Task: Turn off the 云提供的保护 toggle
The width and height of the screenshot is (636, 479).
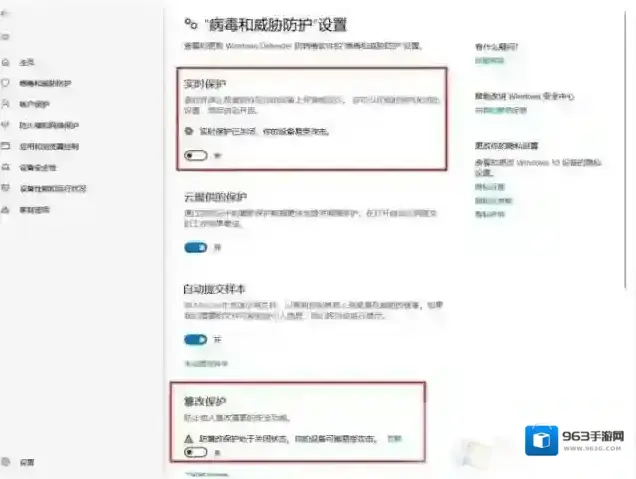Action: coord(196,247)
